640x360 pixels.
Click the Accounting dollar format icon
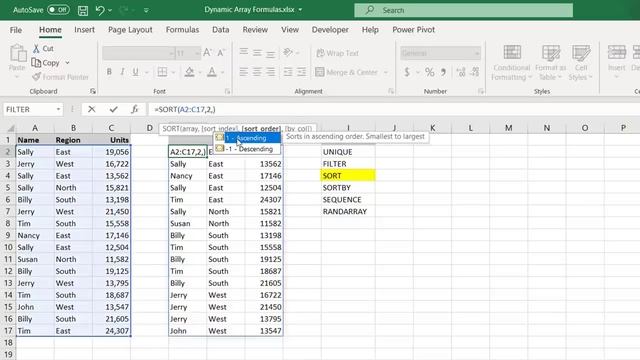point(407,72)
